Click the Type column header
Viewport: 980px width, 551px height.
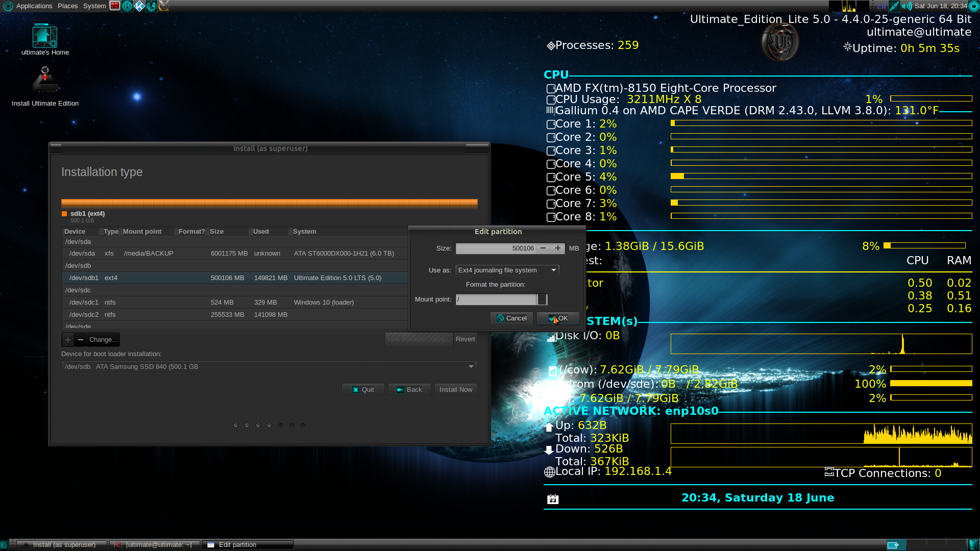click(111, 232)
